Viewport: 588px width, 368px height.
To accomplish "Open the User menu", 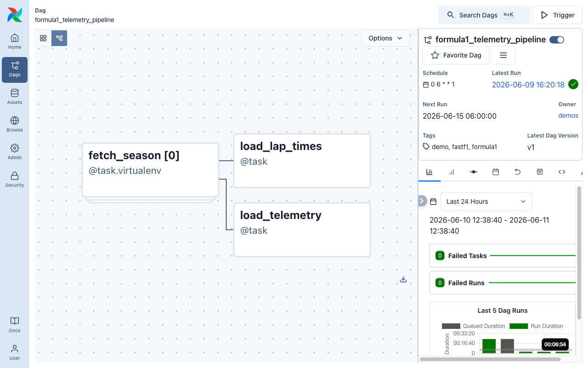I will pyautogui.click(x=15, y=353).
